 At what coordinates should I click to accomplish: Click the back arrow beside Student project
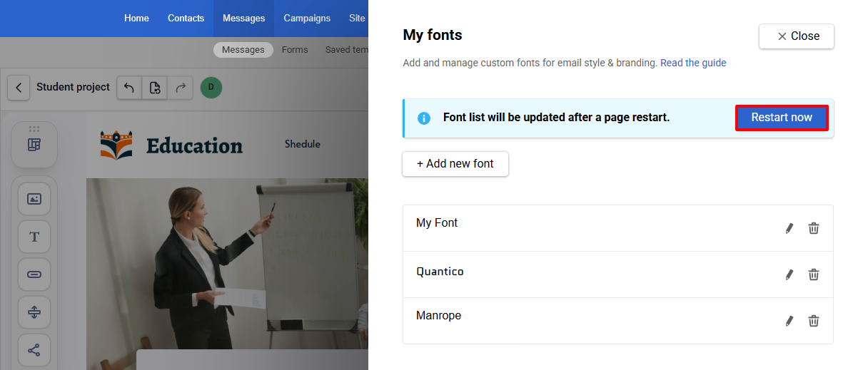pyautogui.click(x=19, y=88)
